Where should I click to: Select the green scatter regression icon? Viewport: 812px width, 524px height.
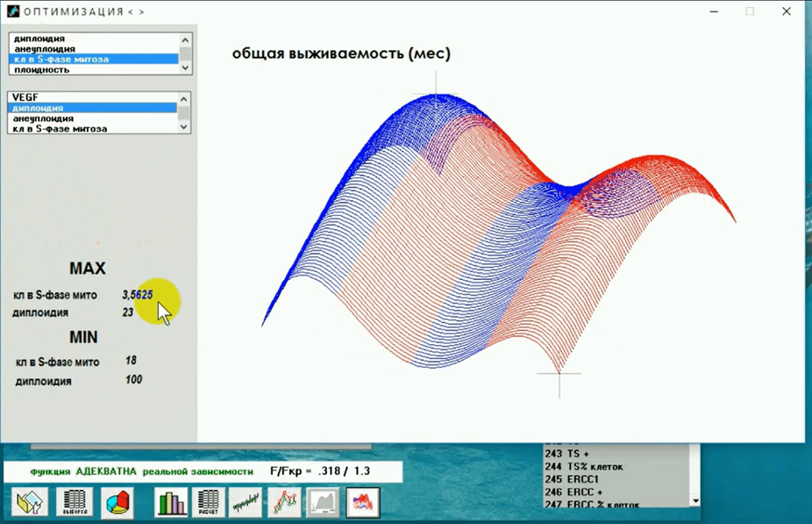click(246, 502)
